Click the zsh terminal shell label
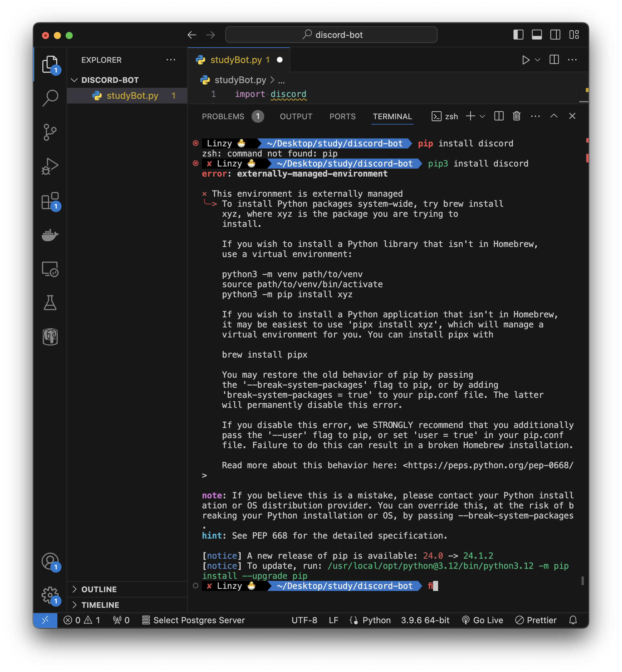The image size is (622, 672). pos(445,117)
